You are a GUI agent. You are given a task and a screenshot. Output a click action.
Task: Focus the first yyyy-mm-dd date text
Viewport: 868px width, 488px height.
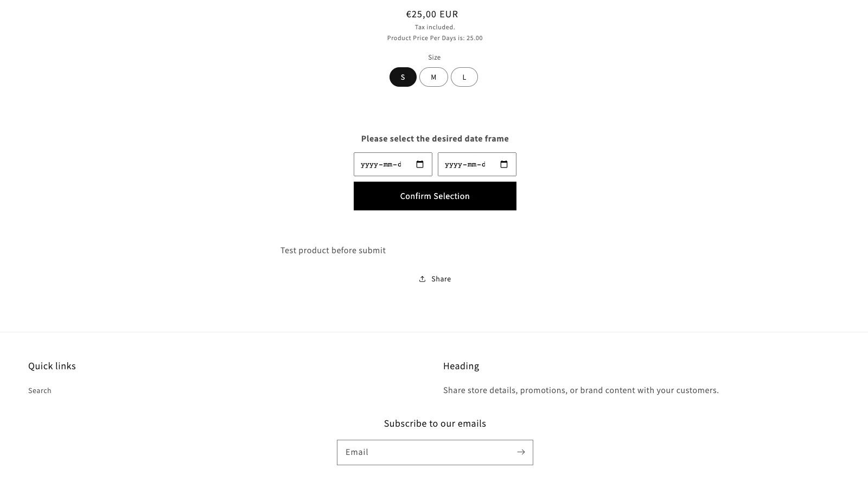381,164
